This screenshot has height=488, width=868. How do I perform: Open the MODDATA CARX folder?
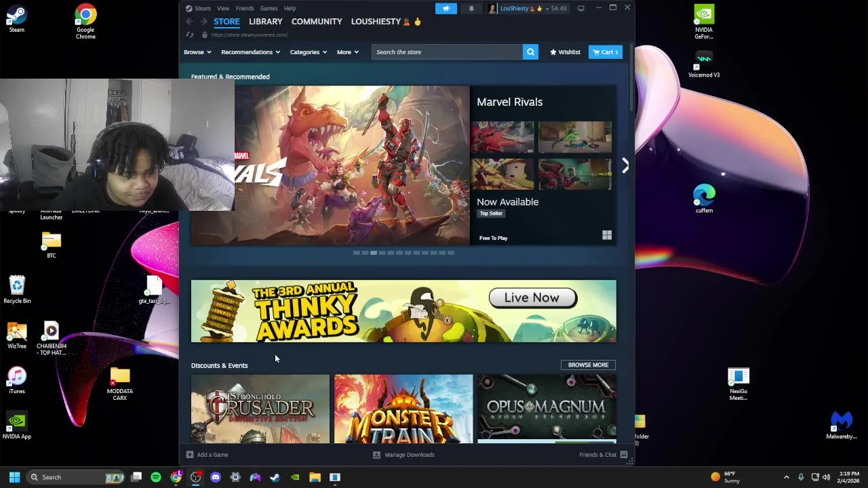tap(120, 384)
